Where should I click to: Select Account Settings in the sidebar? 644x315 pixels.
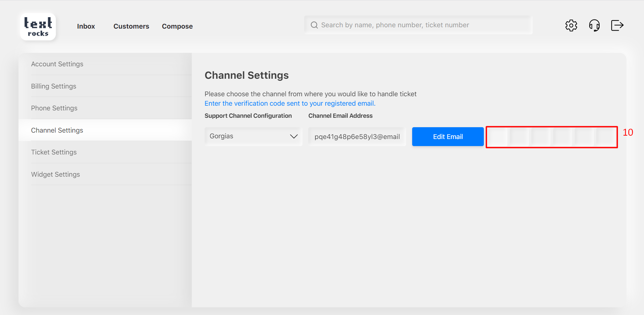(x=57, y=64)
